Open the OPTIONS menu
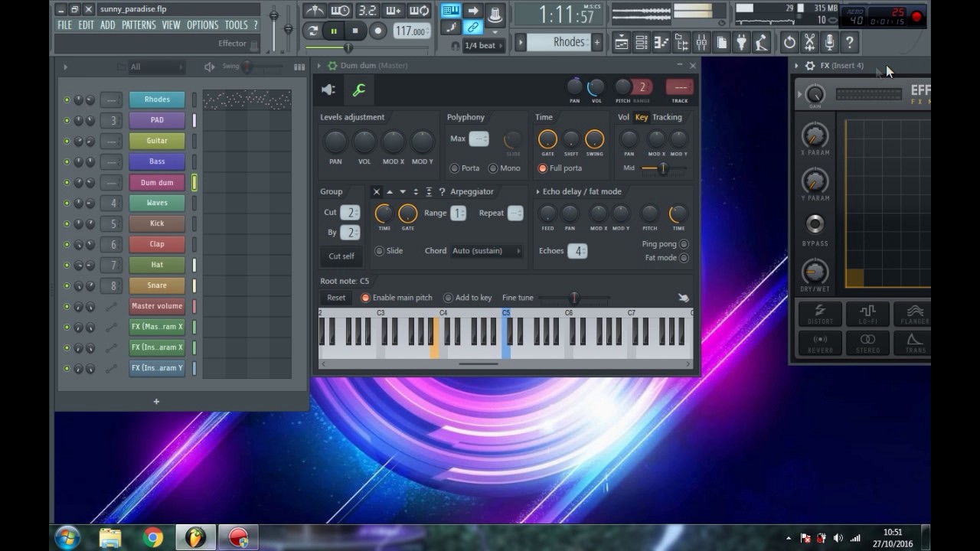980x551 pixels. coord(203,25)
